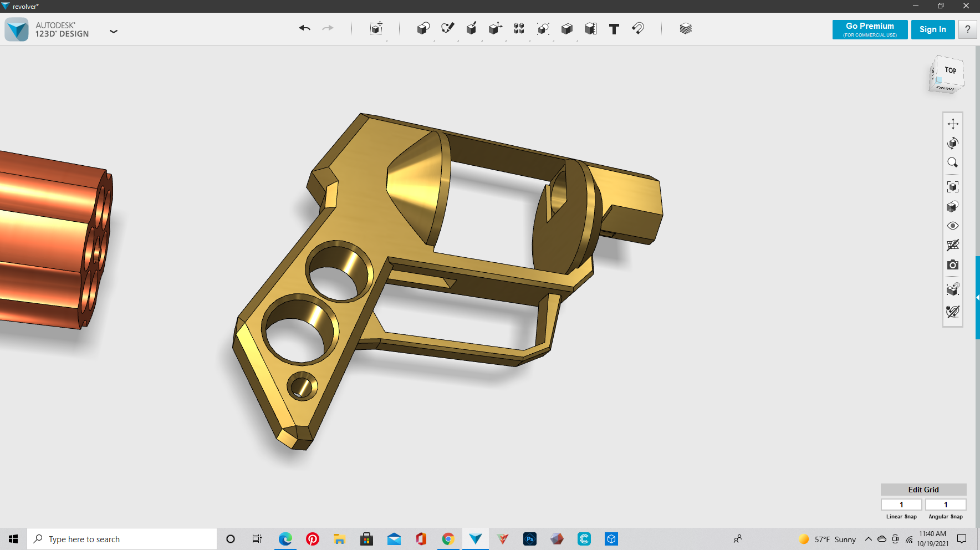Open the Materials icon

686,29
